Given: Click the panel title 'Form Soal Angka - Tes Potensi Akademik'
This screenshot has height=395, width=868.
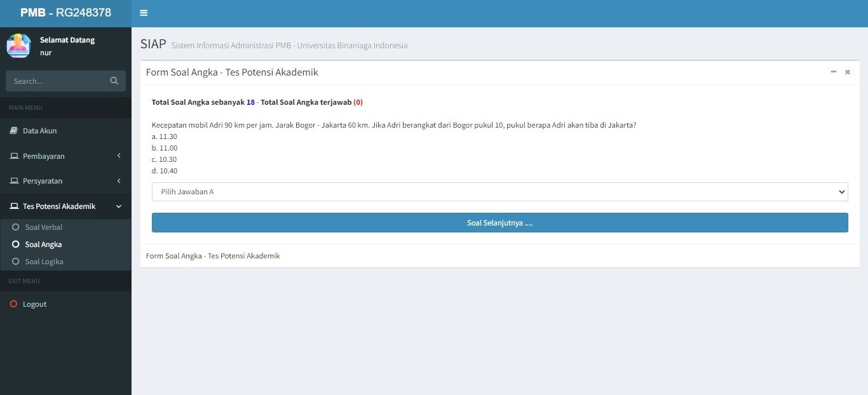Looking at the screenshot, I should coord(232,72).
